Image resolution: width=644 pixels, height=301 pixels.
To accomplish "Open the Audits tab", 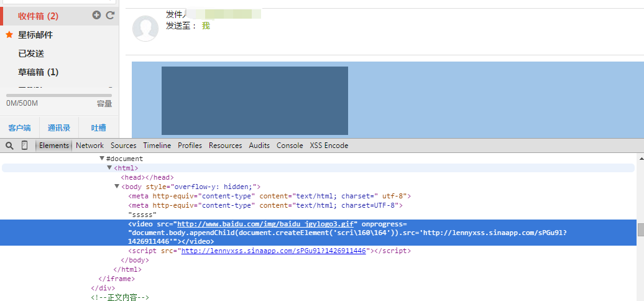I will 259,146.
